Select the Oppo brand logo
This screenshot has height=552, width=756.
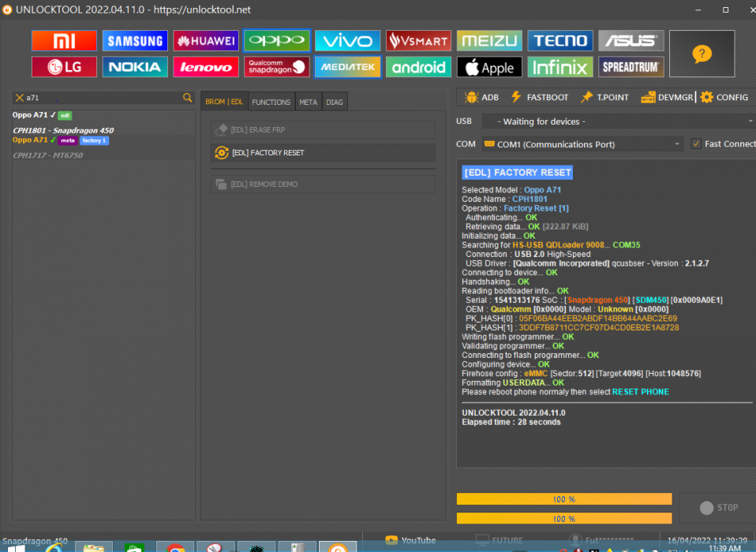pos(277,40)
